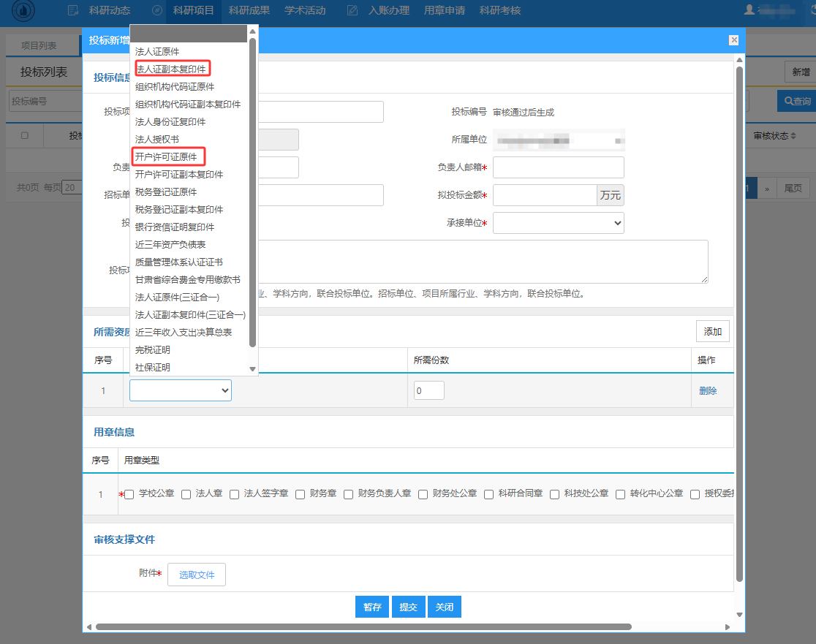Click the 科研动态 icon in the navbar
The width and height of the screenshot is (816, 644).
72,11
